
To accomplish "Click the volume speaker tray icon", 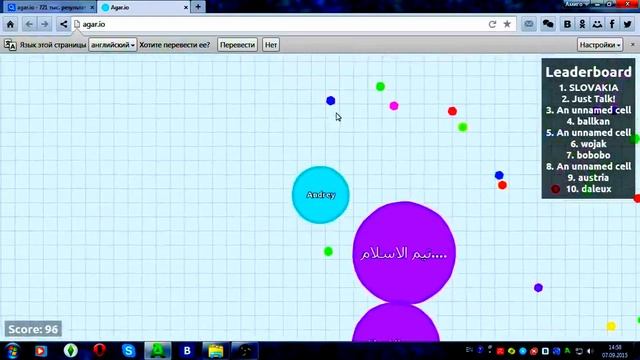I will pyautogui.click(x=590, y=351).
